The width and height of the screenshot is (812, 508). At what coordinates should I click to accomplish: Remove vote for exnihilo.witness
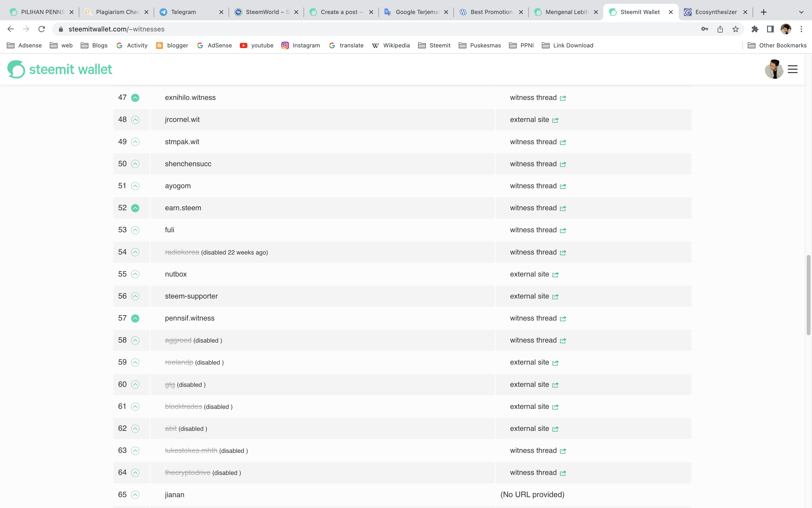tap(135, 98)
